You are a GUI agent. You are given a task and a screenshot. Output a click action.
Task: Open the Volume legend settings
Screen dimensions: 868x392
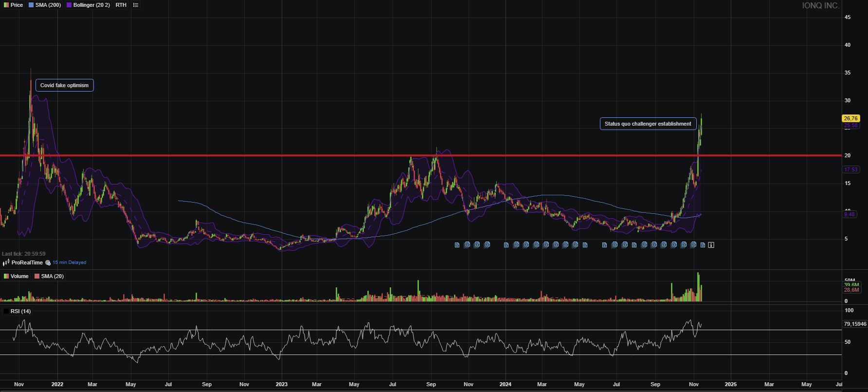(x=16, y=276)
